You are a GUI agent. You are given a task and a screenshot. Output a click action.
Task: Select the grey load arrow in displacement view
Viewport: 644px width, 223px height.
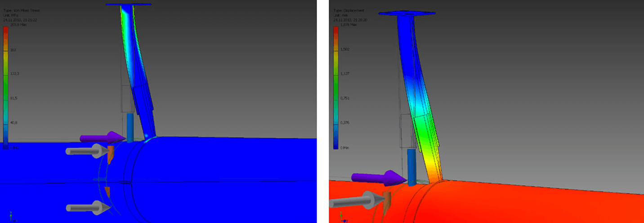point(356,200)
